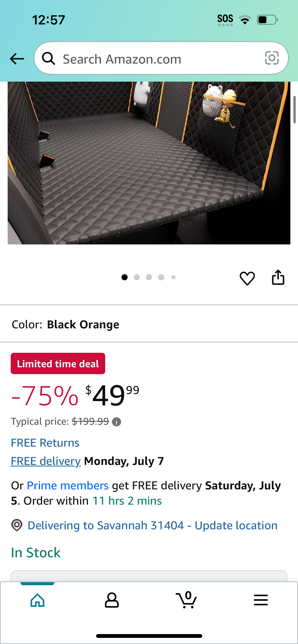This screenshot has width=298, height=644.
Task: Tap Update location link
Action: tap(236, 525)
